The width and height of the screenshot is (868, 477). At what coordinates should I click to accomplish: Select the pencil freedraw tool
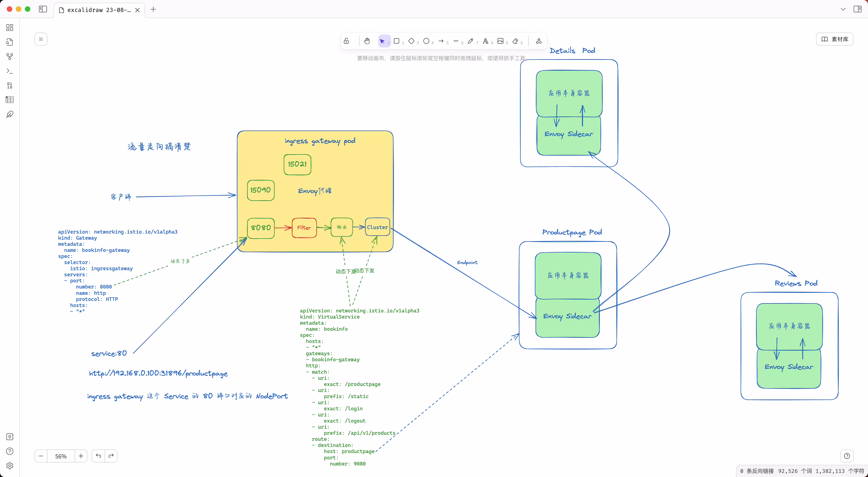click(x=471, y=41)
